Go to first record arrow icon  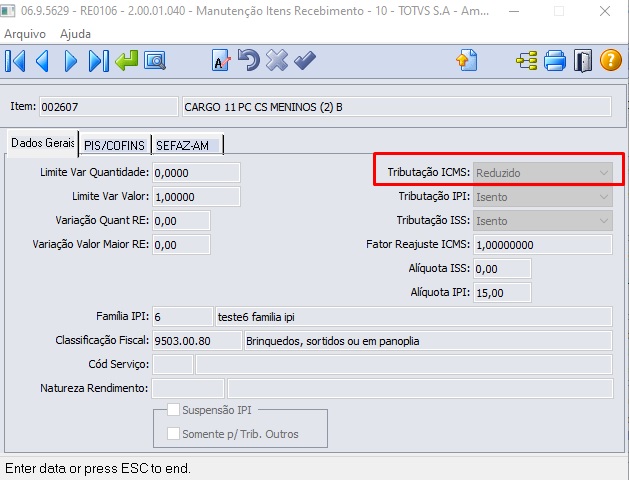pos(15,61)
